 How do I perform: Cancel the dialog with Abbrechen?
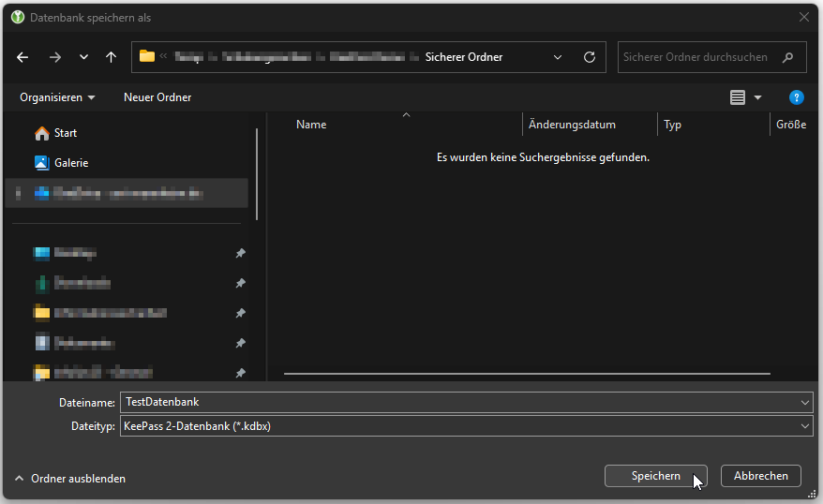pos(761,476)
